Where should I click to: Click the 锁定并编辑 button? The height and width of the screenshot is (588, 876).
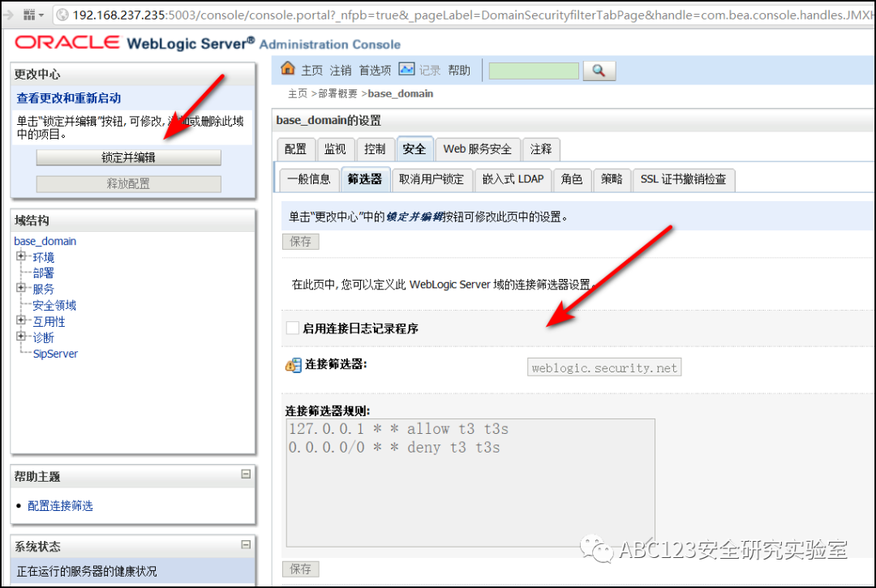pyautogui.click(x=129, y=157)
